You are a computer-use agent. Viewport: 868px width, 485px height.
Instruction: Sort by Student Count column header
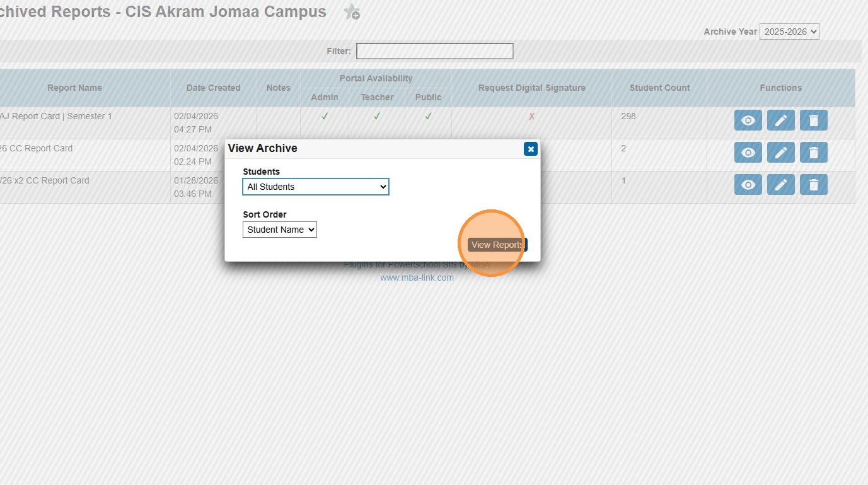point(659,88)
